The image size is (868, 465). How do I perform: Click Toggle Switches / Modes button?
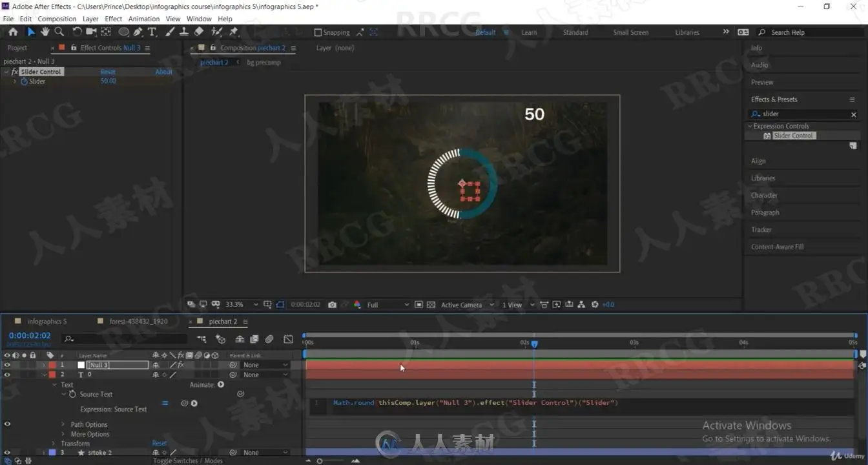pyautogui.click(x=188, y=460)
